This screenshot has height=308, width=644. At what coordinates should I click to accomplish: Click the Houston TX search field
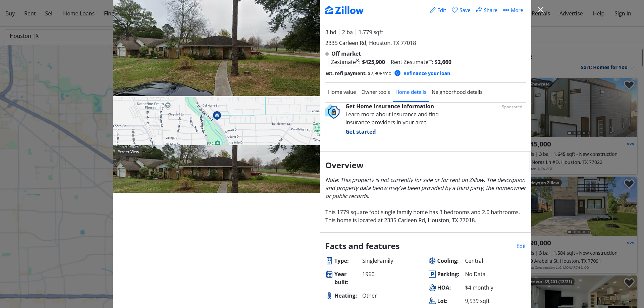(58, 36)
